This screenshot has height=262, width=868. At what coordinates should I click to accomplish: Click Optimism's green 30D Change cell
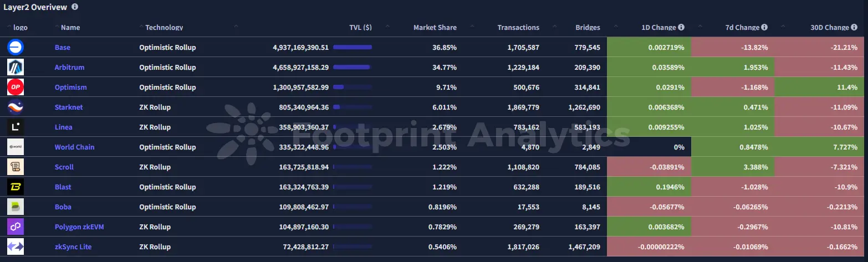(x=820, y=88)
